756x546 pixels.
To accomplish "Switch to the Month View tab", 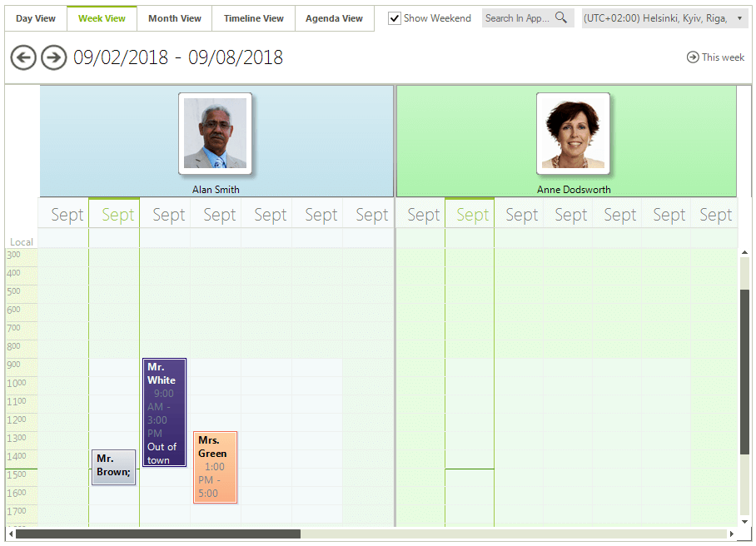I will tap(174, 17).
